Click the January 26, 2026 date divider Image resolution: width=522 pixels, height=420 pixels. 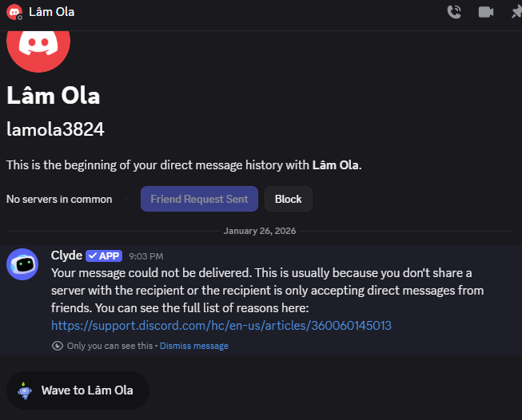pyautogui.click(x=260, y=232)
